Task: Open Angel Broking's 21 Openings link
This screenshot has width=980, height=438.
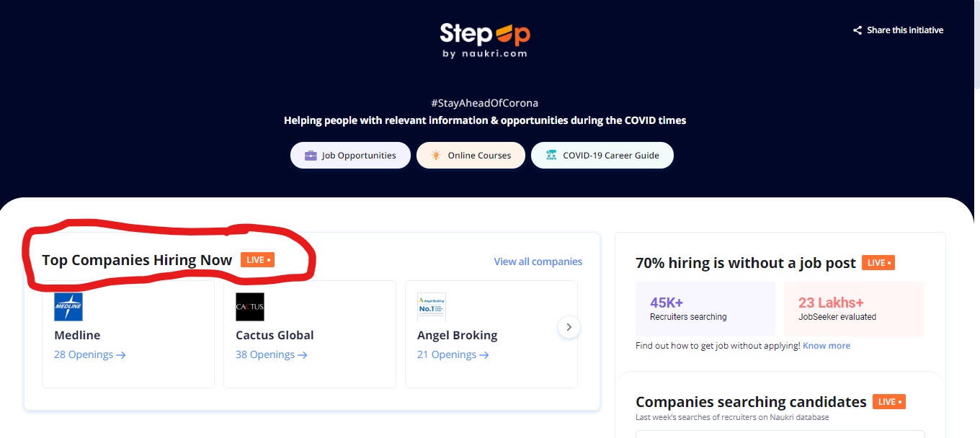Action: pyautogui.click(x=453, y=354)
